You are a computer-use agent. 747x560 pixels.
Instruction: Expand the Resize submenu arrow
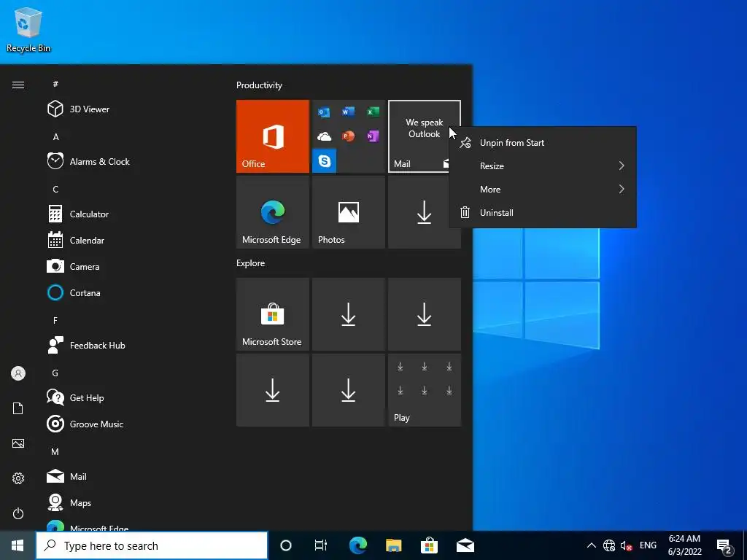(622, 166)
